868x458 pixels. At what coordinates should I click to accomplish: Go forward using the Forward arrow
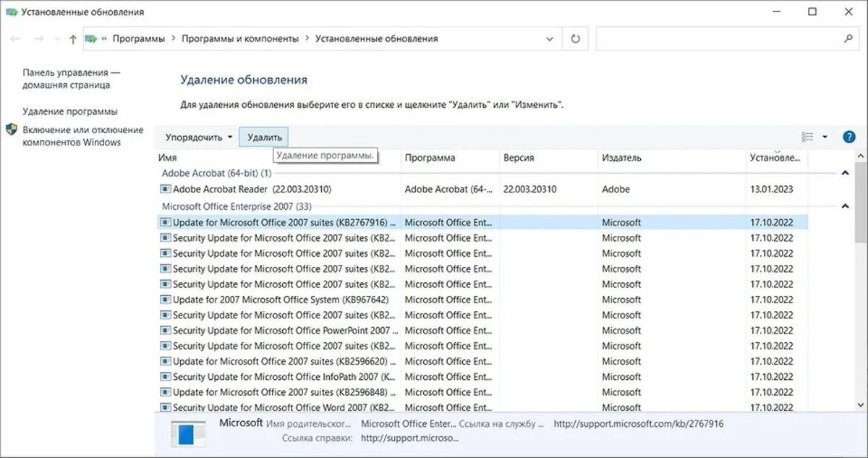pos(39,39)
